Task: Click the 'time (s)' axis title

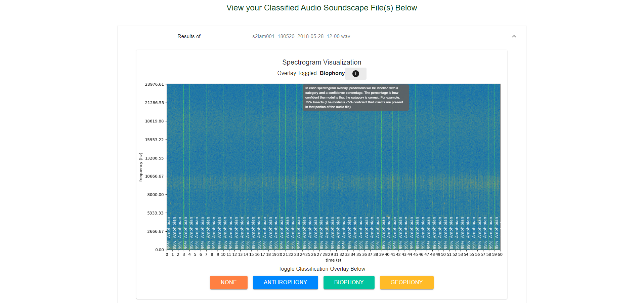Action: (x=333, y=260)
